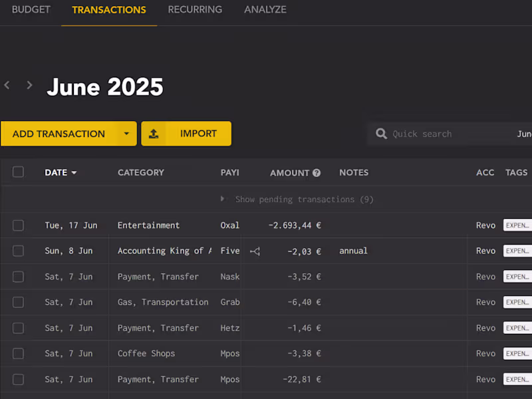Click the ADD TRANSACTION button
532x399 pixels.
tap(59, 134)
